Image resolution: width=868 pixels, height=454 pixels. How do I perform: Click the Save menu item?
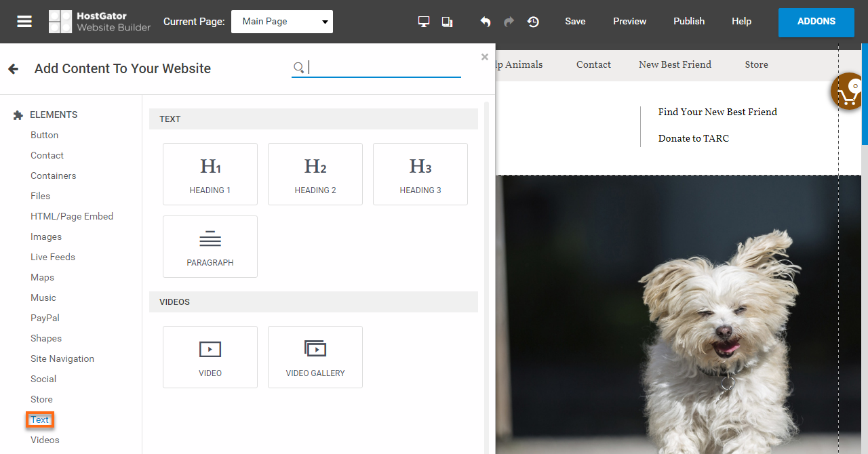[575, 22]
